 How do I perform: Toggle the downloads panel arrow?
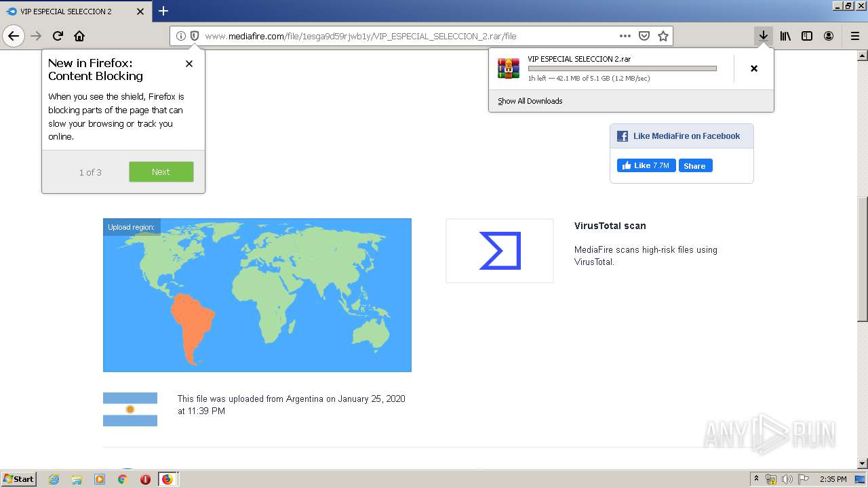coord(764,36)
